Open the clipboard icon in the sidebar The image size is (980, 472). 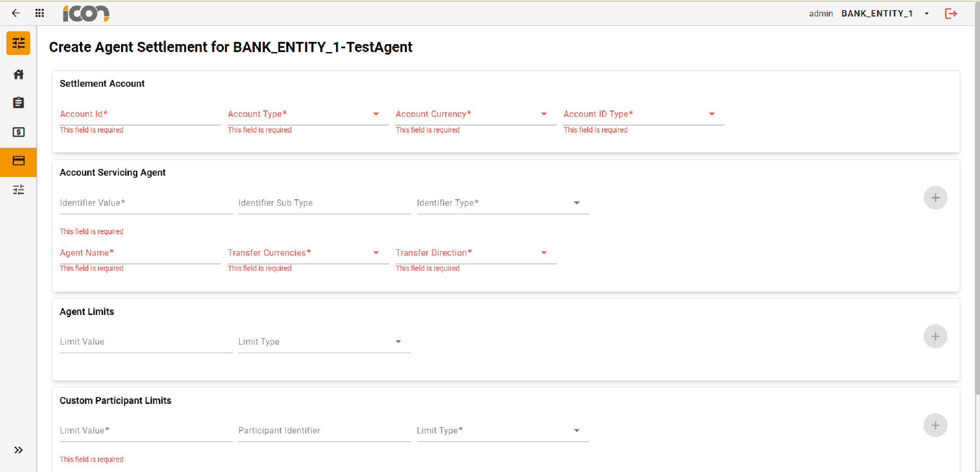pyautogui.click(x=18, y=102)
